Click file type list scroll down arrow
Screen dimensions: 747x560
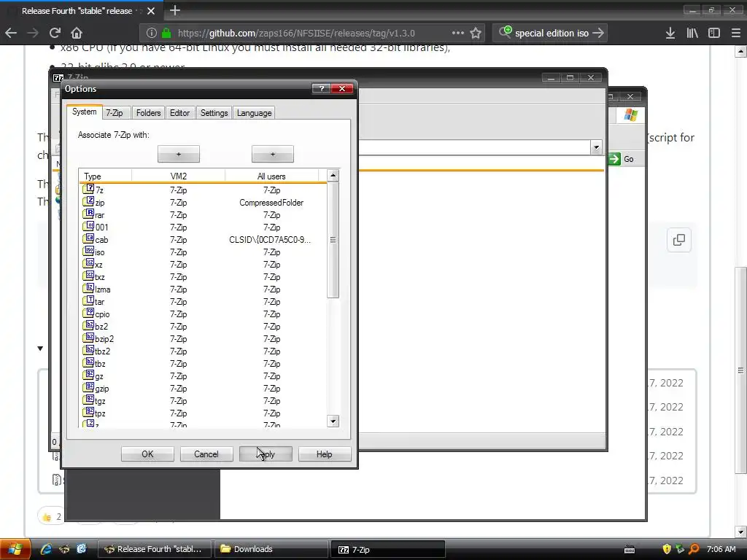tap(333, 421)
